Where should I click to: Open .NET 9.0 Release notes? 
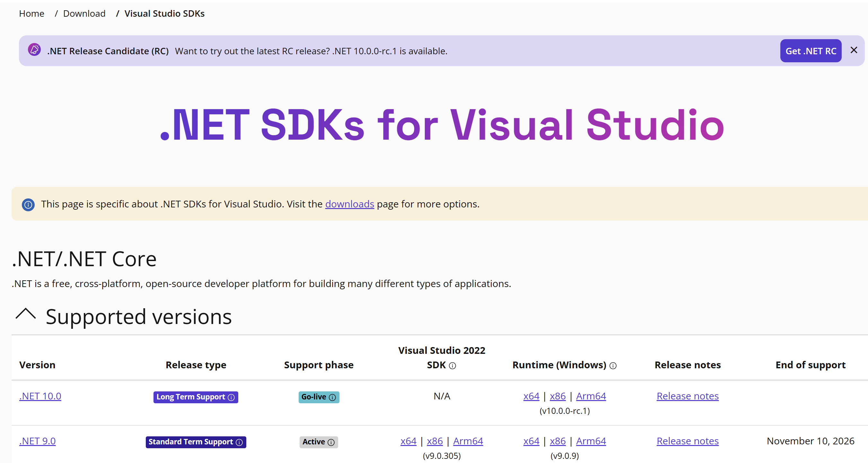click(688, 441)
